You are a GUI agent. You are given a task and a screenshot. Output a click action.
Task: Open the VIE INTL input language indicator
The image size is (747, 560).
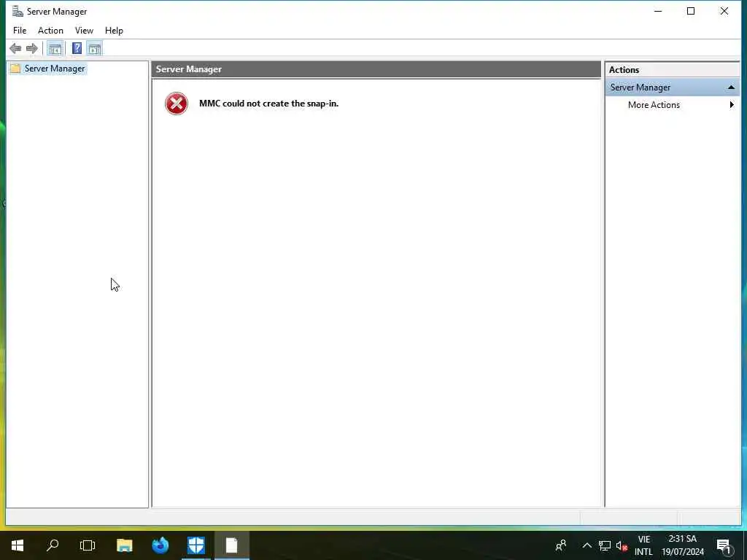point(643,545)
